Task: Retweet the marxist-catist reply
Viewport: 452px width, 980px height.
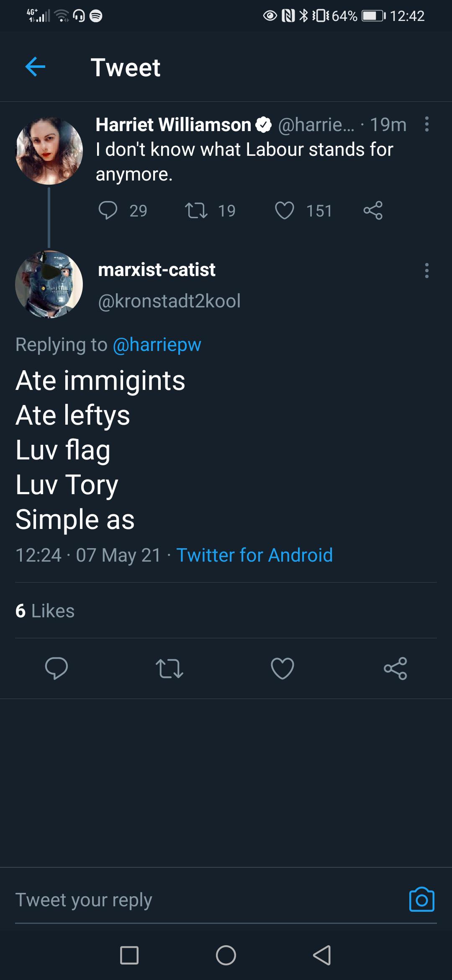Action: pyautogui.click(x=169, y=668)
